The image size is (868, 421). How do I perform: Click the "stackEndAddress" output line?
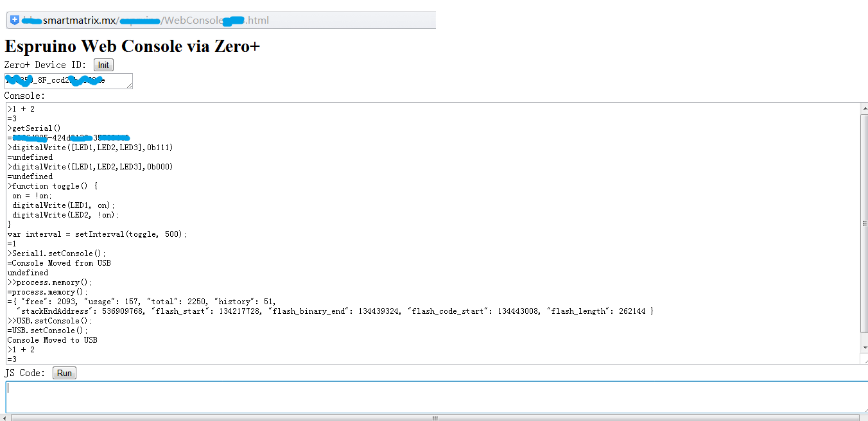point(335,311)
